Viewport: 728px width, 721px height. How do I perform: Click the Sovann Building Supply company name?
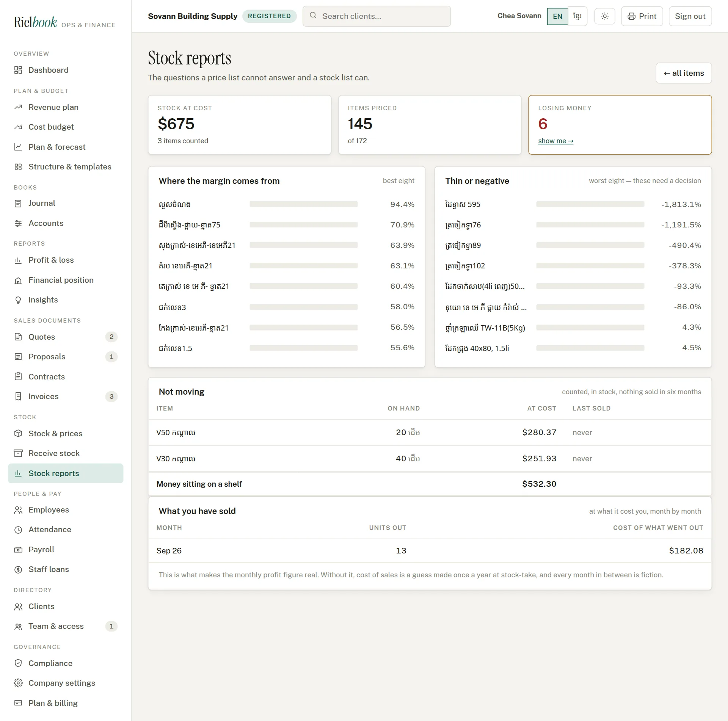[x=193, y=16]
